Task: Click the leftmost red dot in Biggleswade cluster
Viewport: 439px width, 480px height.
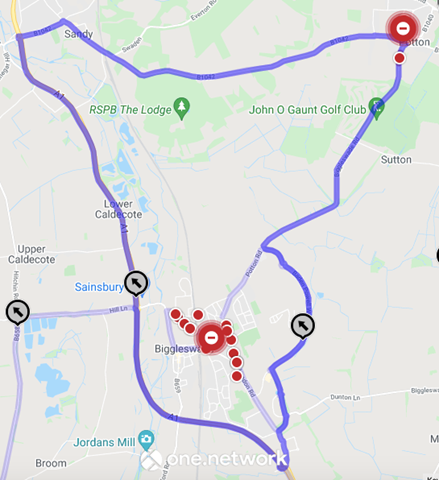Action: 176,314
